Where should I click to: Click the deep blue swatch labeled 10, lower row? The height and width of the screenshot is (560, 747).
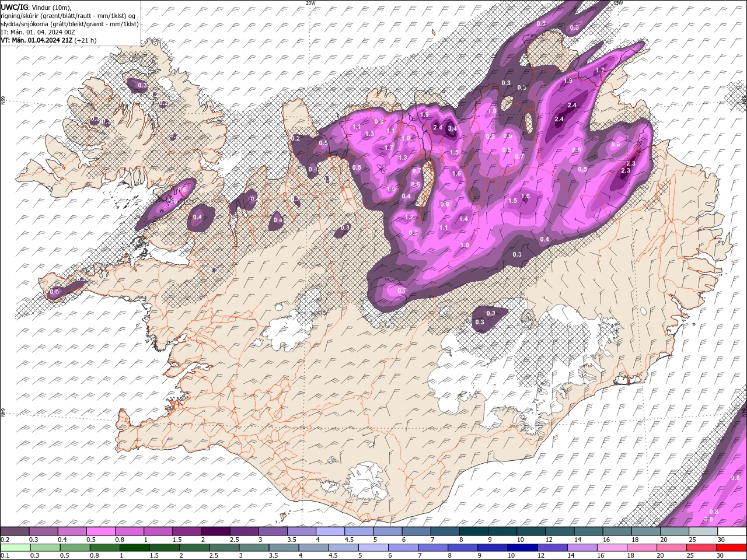click(x=522, y=548)
